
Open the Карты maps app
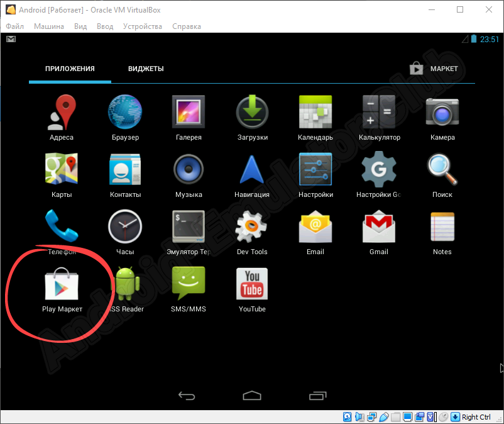coord(62,175)
